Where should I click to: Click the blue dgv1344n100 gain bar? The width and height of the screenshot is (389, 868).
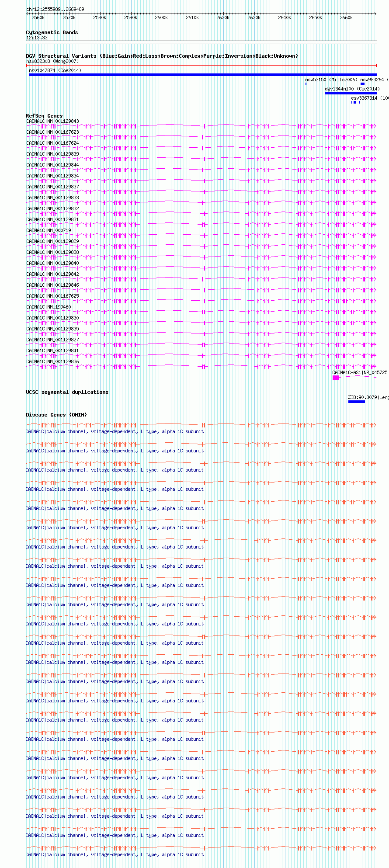351,93
